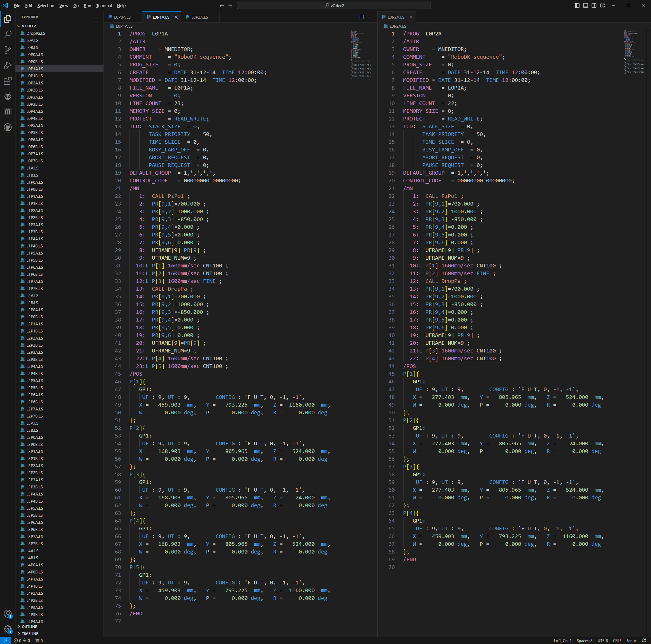Toggle the Primary Side Bar
651x644 pixels.
pyautogui.click(x=577, y=5)
